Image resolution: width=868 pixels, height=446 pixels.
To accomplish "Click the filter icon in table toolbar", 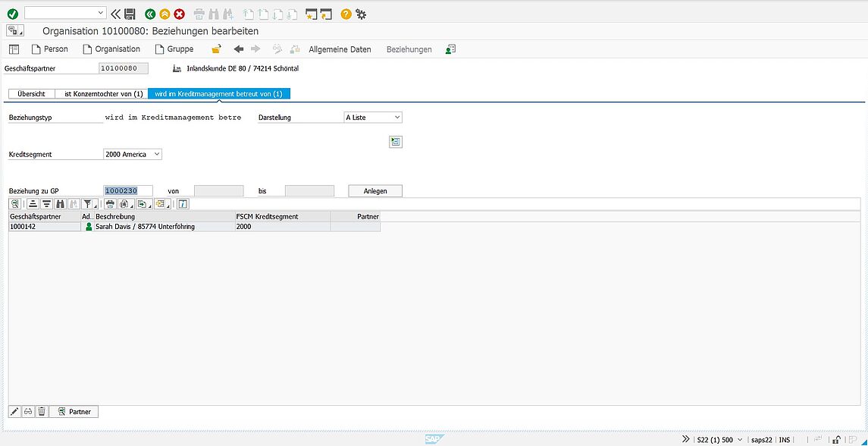I will point(88,203).
